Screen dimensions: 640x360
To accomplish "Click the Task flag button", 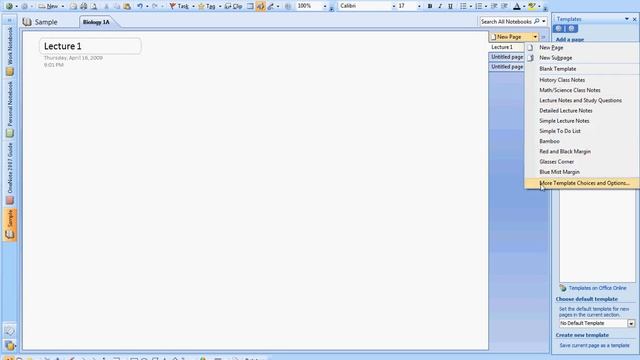I will point(179,6).
